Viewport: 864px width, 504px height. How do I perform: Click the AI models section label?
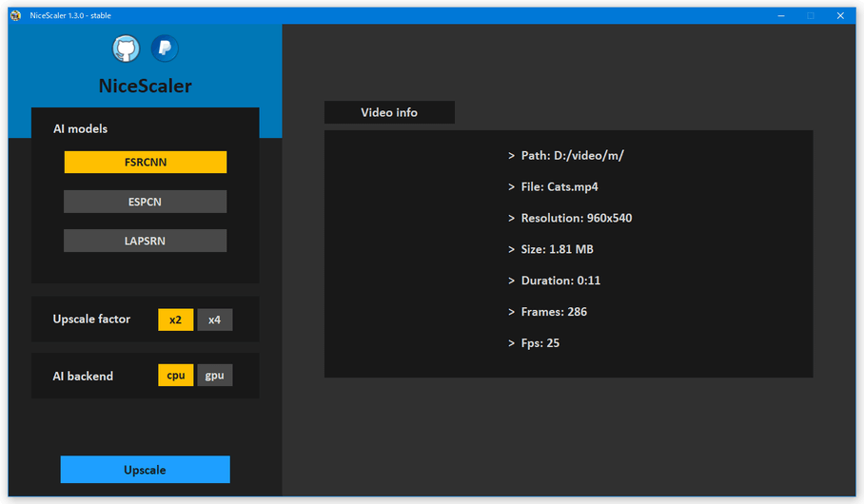pyautogui.click(x=81, y=129)
